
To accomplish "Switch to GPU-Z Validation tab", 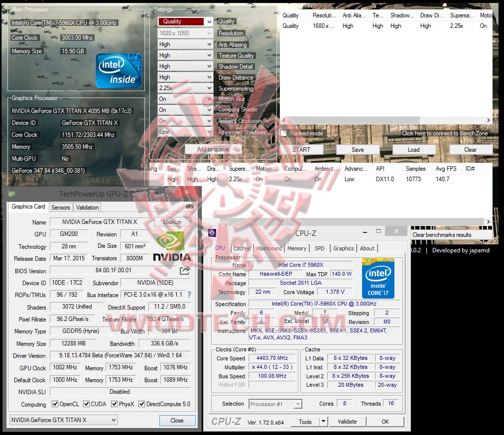I will [x=87, y=207].
